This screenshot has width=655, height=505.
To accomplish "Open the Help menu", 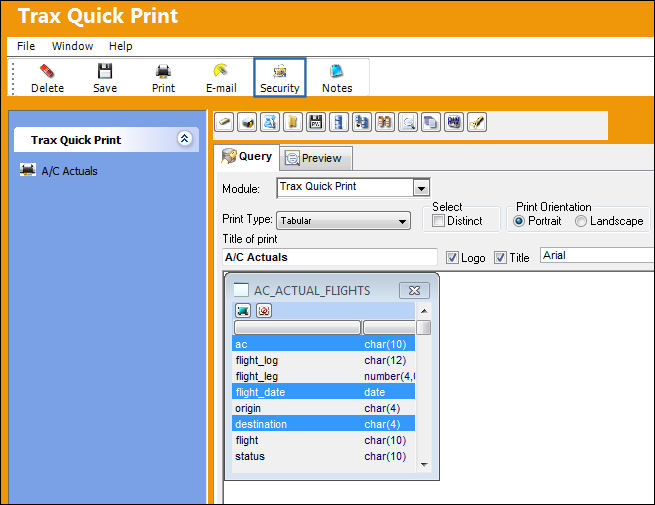I will click(121, 46).
